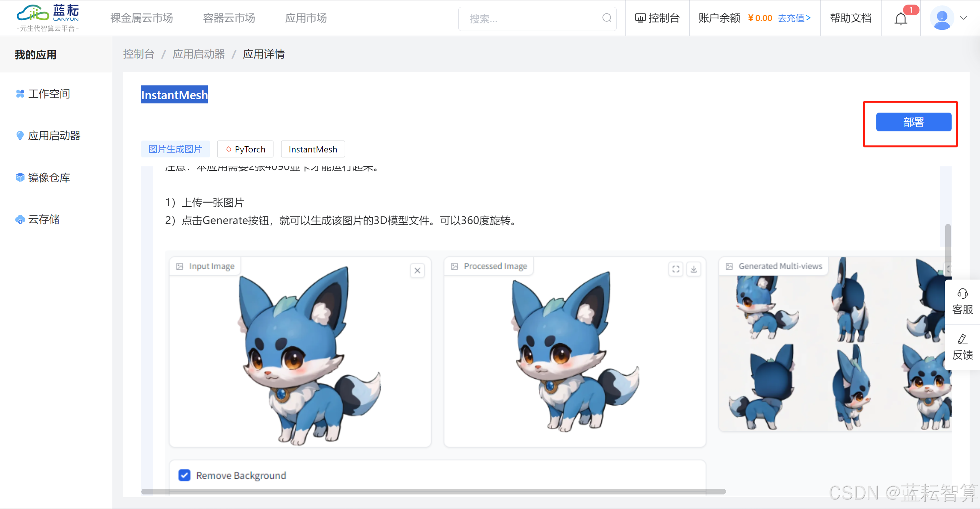The width and height of the screenshot is (980, 509).
Task: Click the horizontal scrollbar at the bottom
Action: pyautogui.click(x=433, y=491)
